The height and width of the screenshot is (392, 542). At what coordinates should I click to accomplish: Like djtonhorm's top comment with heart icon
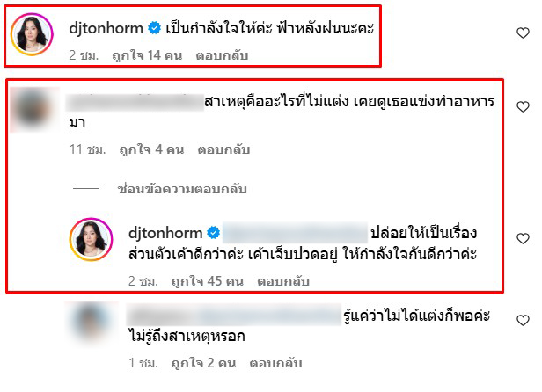pyautogui.click(x=523, y=33)
